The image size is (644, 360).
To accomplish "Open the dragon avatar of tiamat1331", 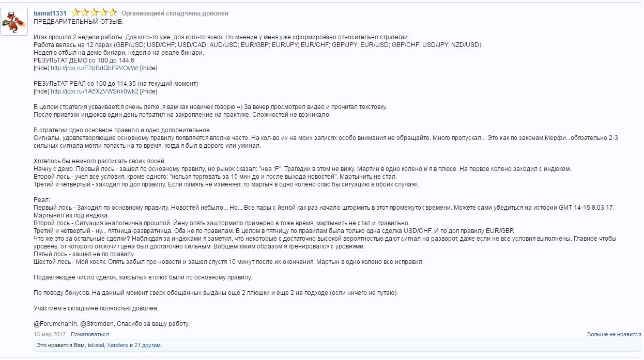I will [14, 22].
